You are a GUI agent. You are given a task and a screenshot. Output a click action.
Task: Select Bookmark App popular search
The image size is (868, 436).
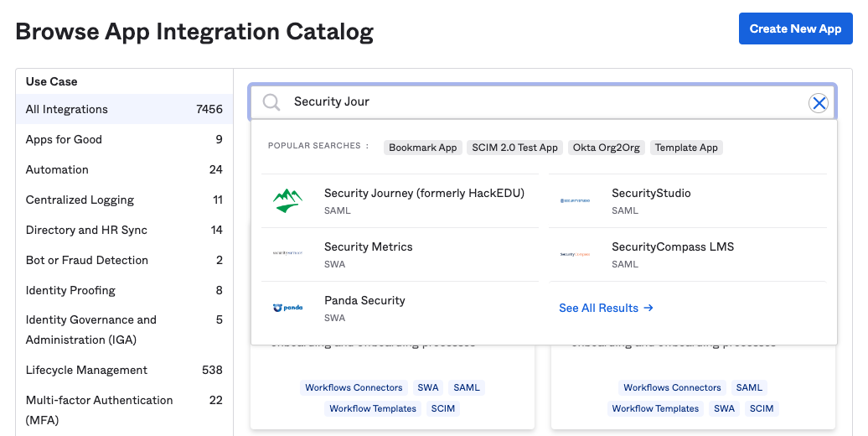(423, 148)
